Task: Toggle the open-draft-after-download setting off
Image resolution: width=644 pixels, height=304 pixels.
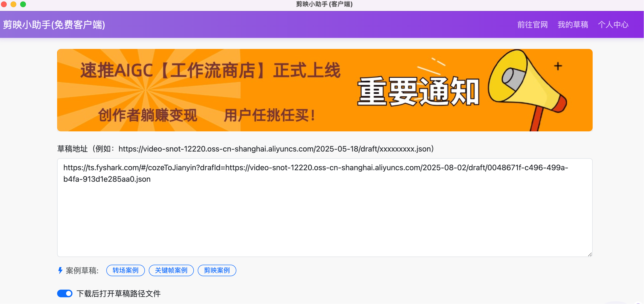Action: (65, 294)
